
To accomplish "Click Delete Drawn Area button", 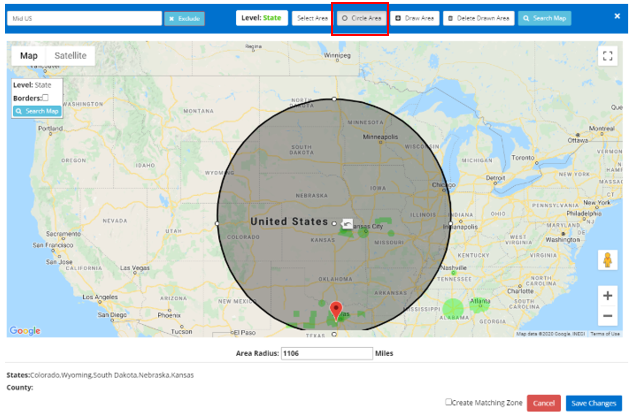I will click(479, 18).
